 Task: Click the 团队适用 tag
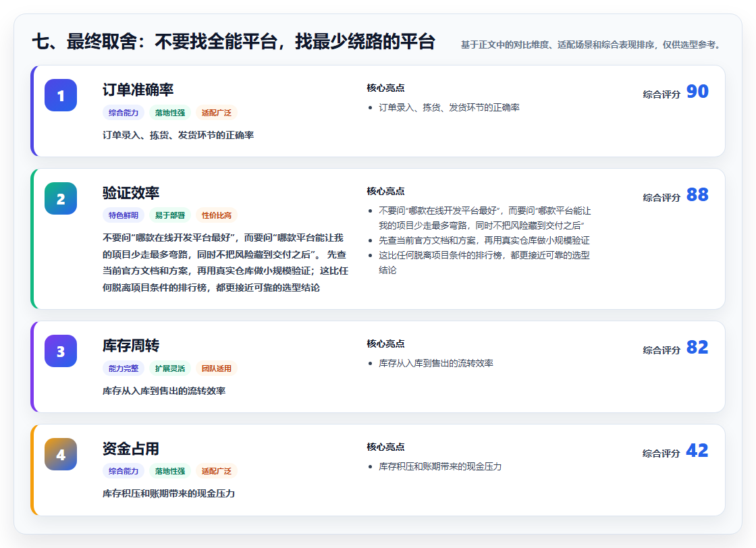tap(217, 368)
